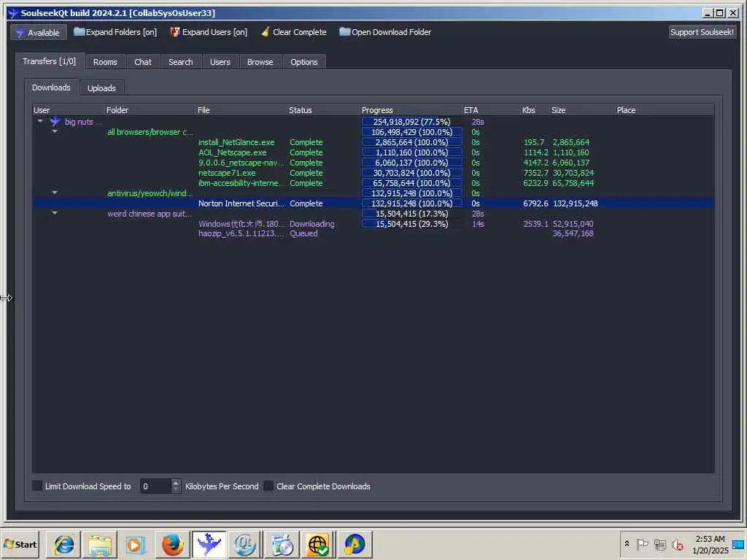The width and height of the screenshot is (747, 560).
Task: Click the Expand Users icon
Action: (175, 32)
